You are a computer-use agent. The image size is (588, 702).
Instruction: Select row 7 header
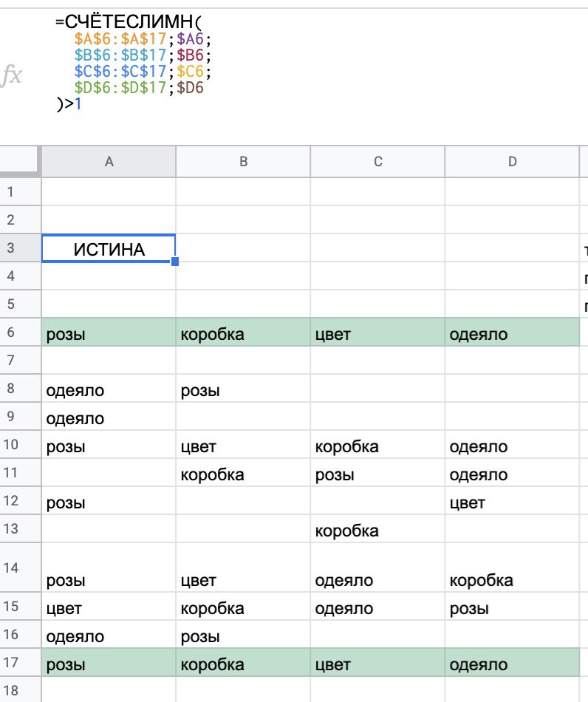(x=20, y=361)
